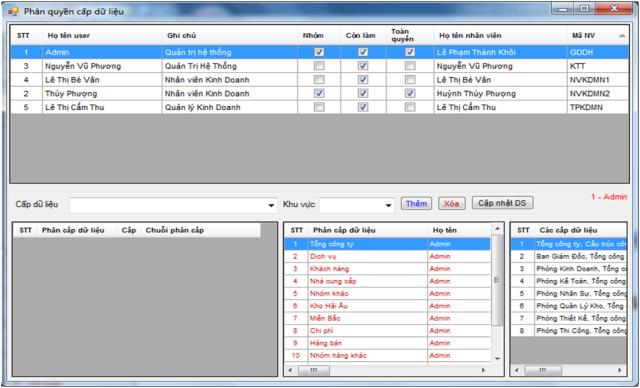640x388 pixels.
Task: Click Quản trị hệ thống note cell
Action: pos(230,52)
